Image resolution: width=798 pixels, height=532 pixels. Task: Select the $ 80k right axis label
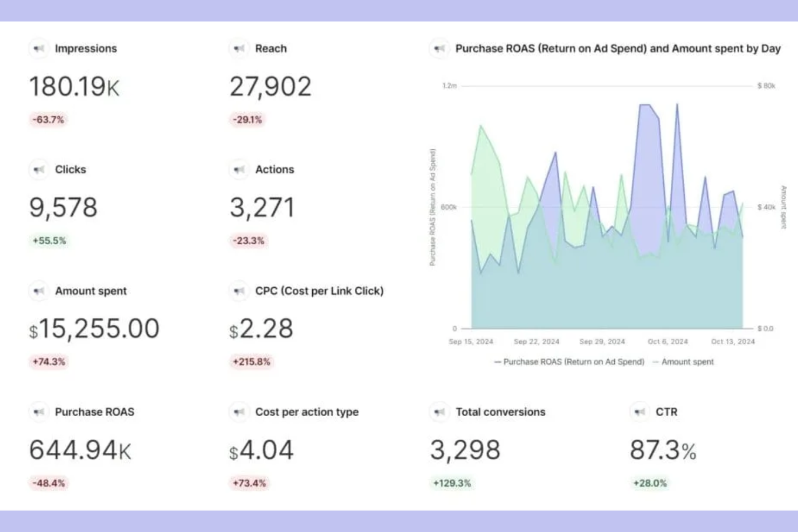pos(766,86)
